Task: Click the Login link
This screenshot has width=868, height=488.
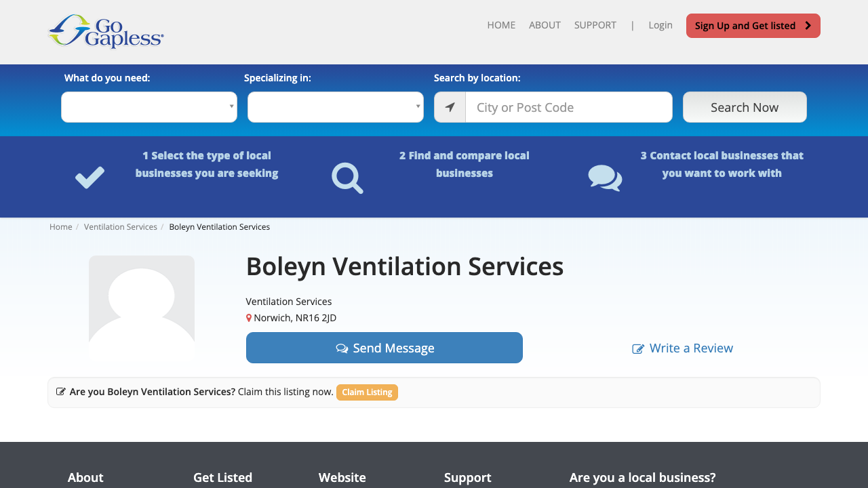Action: click(660, 25)
